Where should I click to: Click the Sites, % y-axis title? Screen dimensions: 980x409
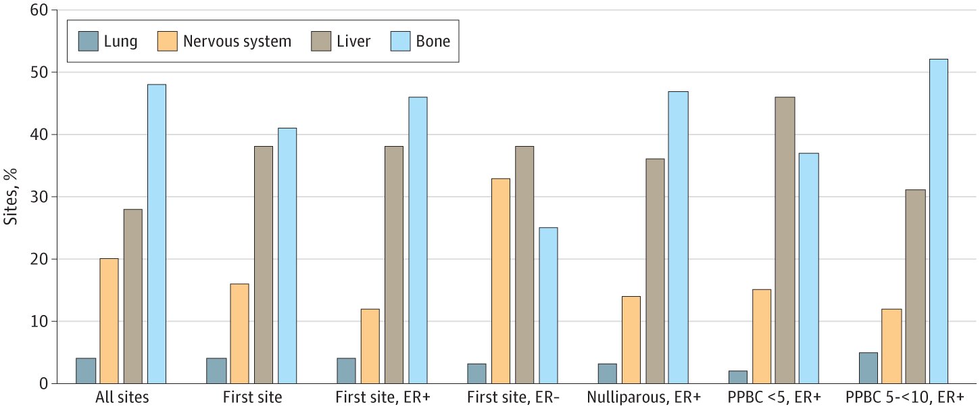point(11,197)
